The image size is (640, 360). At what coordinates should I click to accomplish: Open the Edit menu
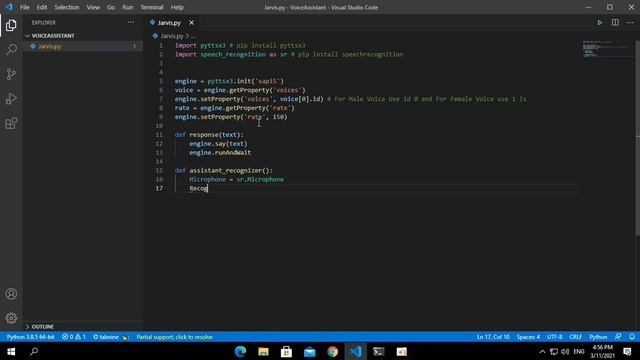tap(42, 7)
